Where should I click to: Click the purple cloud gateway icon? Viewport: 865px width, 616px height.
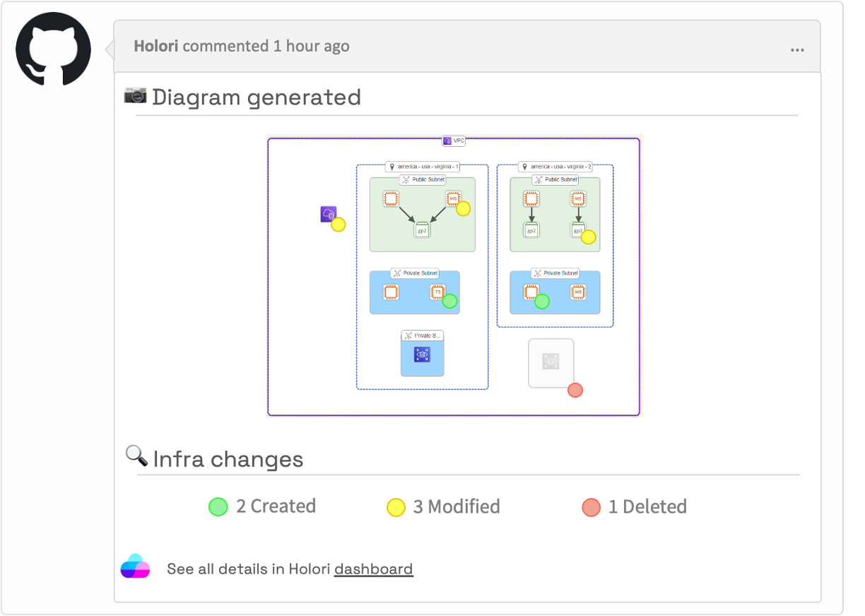coord(326,214)
